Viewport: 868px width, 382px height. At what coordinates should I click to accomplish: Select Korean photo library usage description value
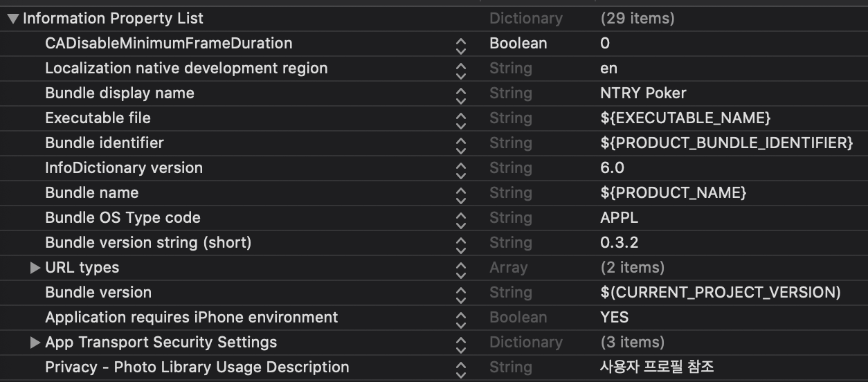[657, 367]
